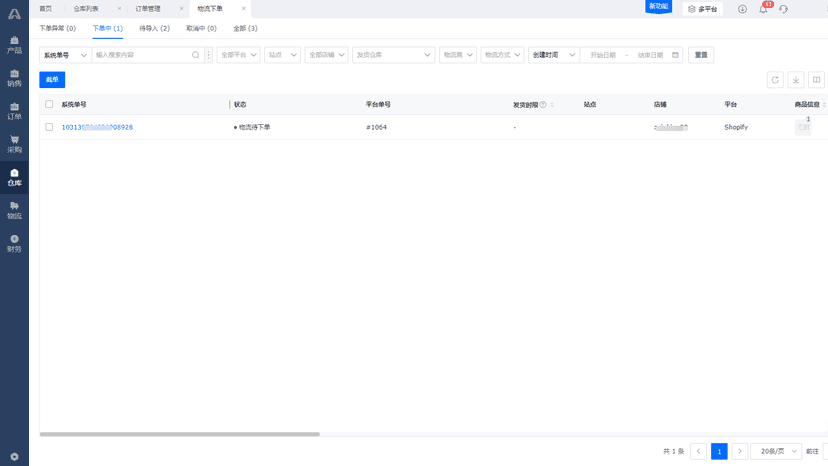The height and width of the screenshot is (466, 828).
Task: Click the #1064 platform order number cell
Action: 377,127
